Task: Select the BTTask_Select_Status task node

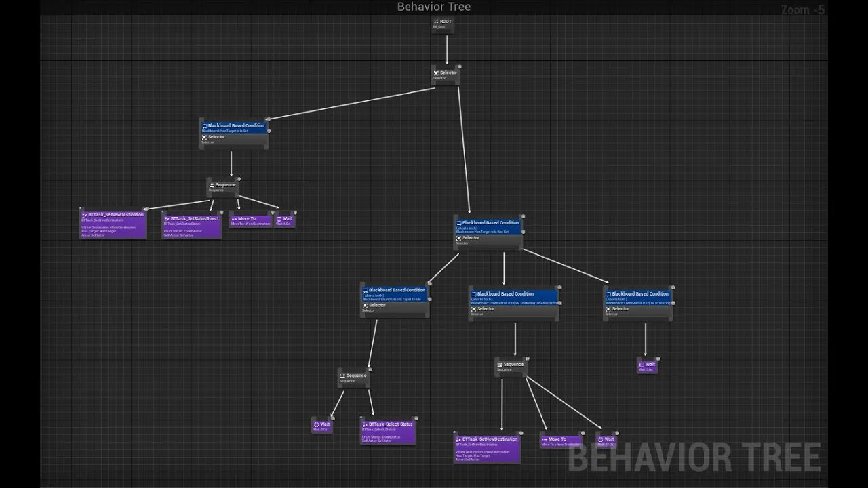Action: (388, 432)
